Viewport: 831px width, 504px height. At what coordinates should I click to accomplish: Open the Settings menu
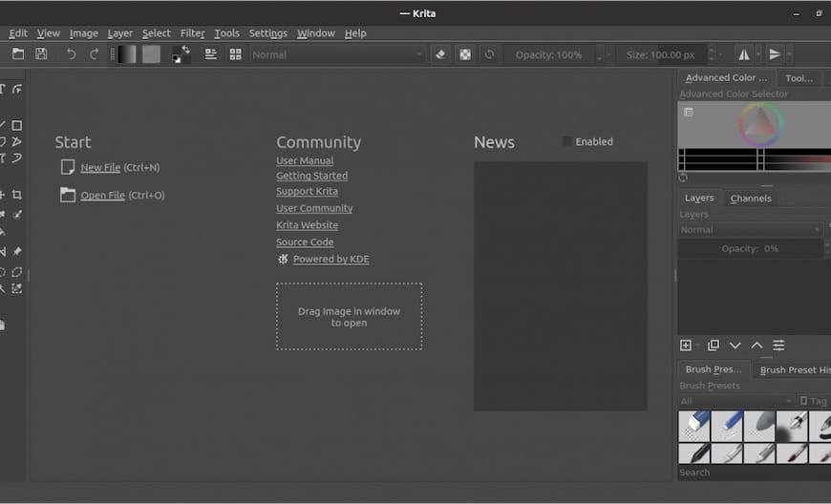[268, 32]
